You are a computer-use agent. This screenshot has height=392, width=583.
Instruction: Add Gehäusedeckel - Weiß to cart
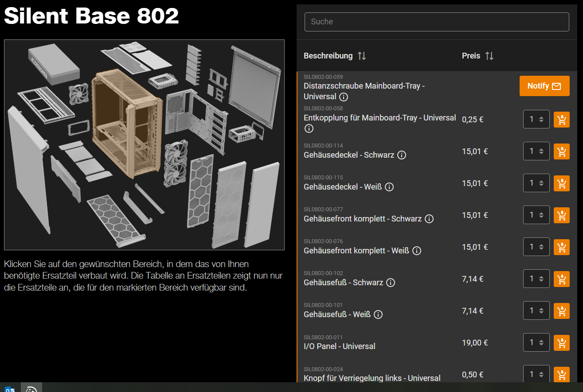[x=562, y=183]
